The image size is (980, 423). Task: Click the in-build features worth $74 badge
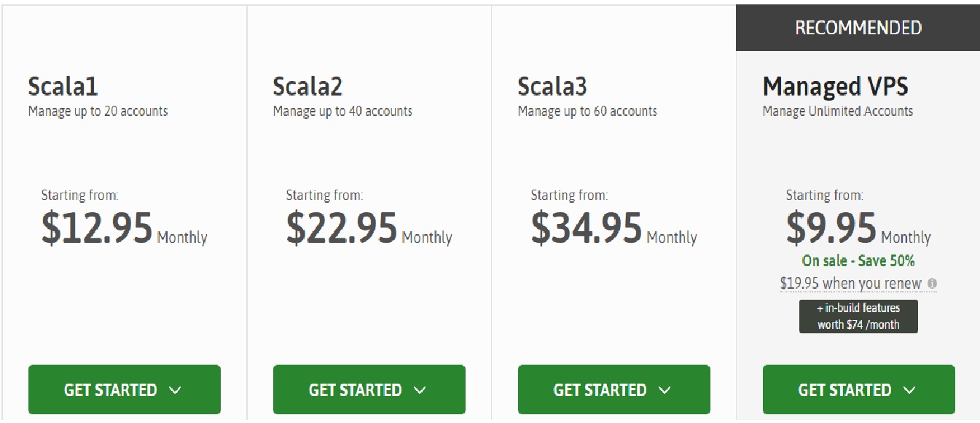click(858, 317)
